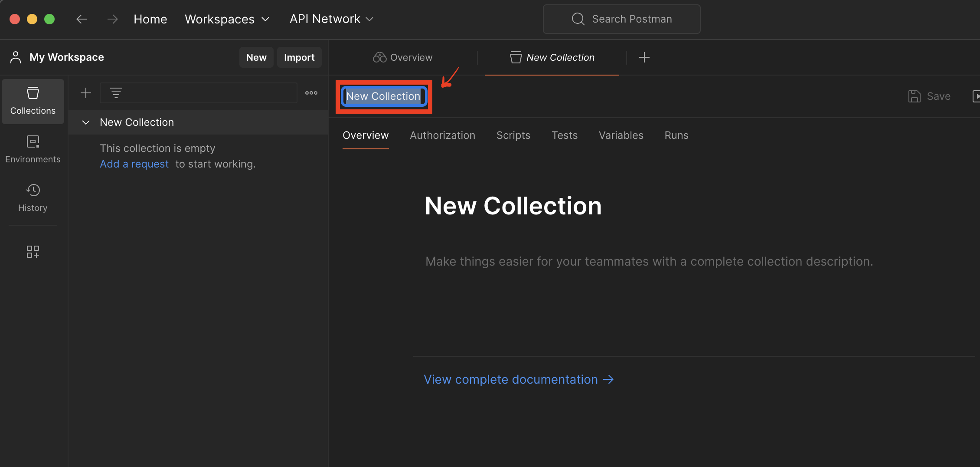Switch to the Scripts tab
The height and width of the screenshot is (467, 980).
pyautogui.click(x=513, y=135)
